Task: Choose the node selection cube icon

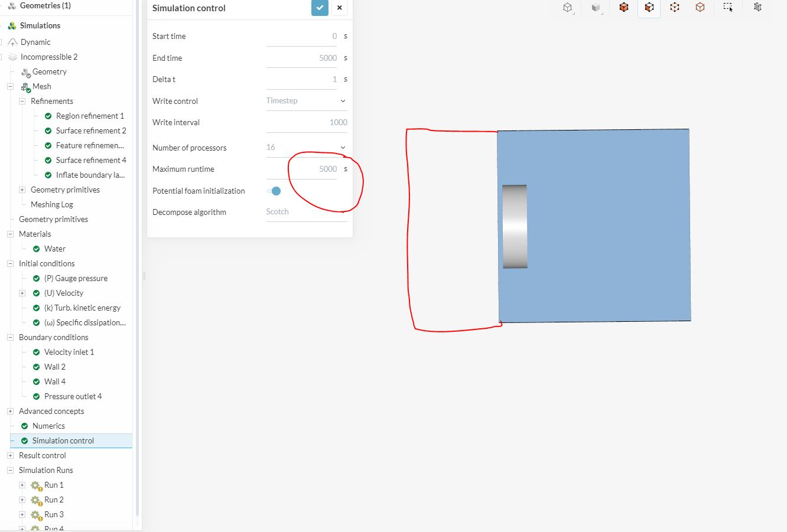Action: click(x=674, y=8)
